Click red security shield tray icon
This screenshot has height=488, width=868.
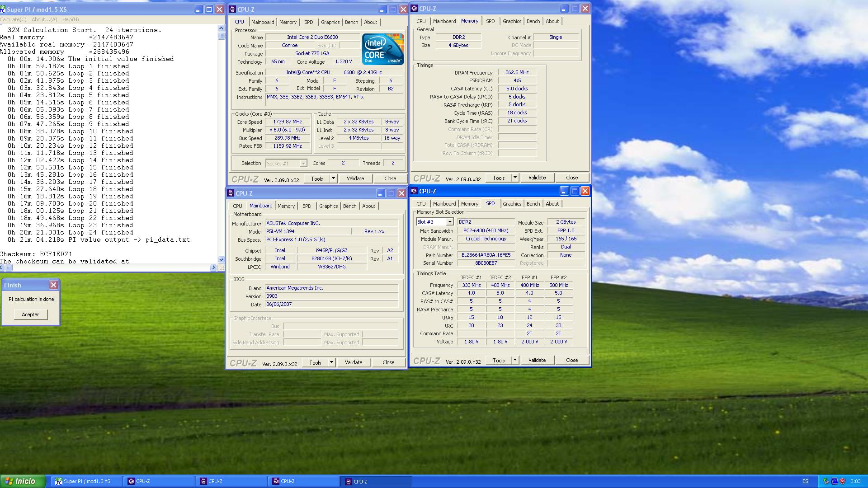pyautogui.click(x=842, y=481)
